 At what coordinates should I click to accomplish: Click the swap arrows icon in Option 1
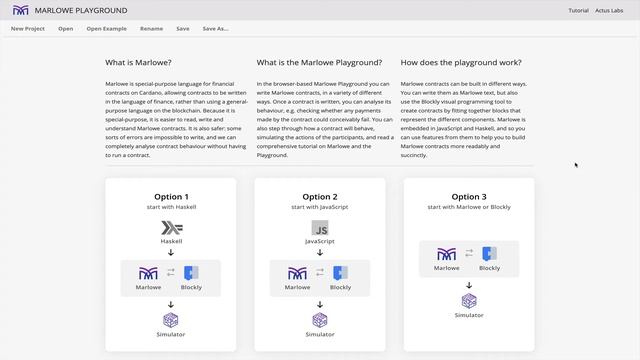[171, 272]
